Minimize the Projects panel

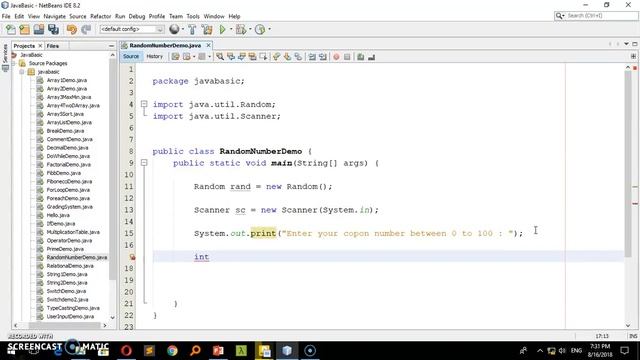click(x=111, y=46)
